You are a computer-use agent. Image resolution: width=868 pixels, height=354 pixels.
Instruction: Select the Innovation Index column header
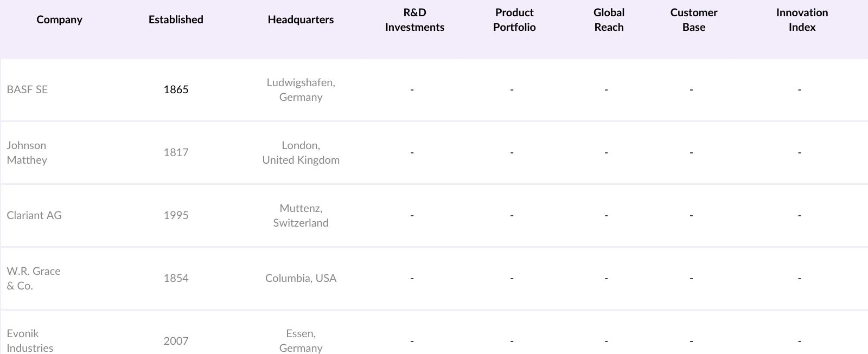[x=802, y=20]
